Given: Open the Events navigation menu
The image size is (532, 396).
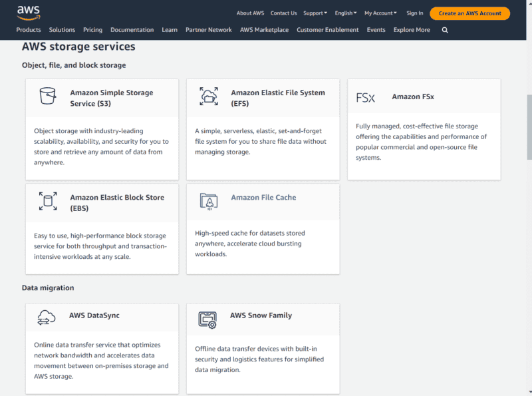Looking at the screenshot, I should [x=376, y=30].
